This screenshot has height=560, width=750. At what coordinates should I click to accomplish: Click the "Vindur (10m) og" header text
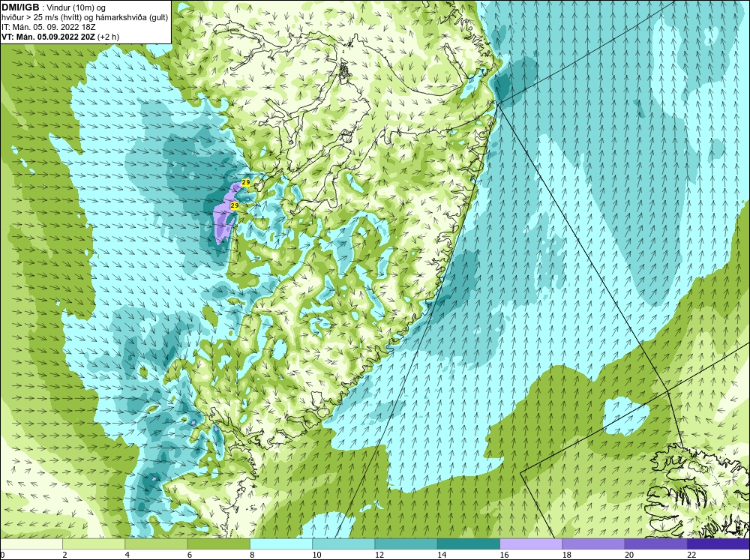pos(77,8)
